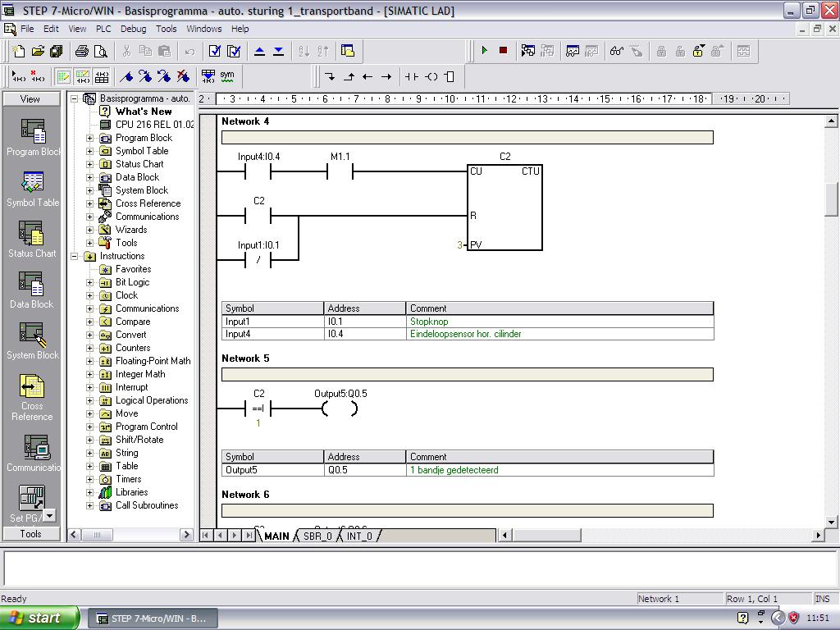This screenshot has height=630, width=840.
Task: Click the editor's vertical scrollbar down arrow
Action: (831, 522)
